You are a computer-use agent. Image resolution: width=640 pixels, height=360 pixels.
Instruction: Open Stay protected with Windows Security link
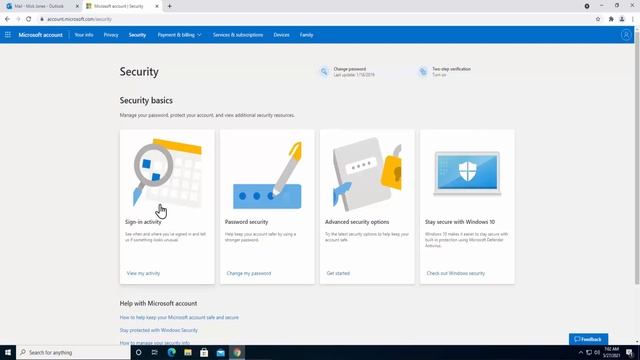click(x=158, y=330)
